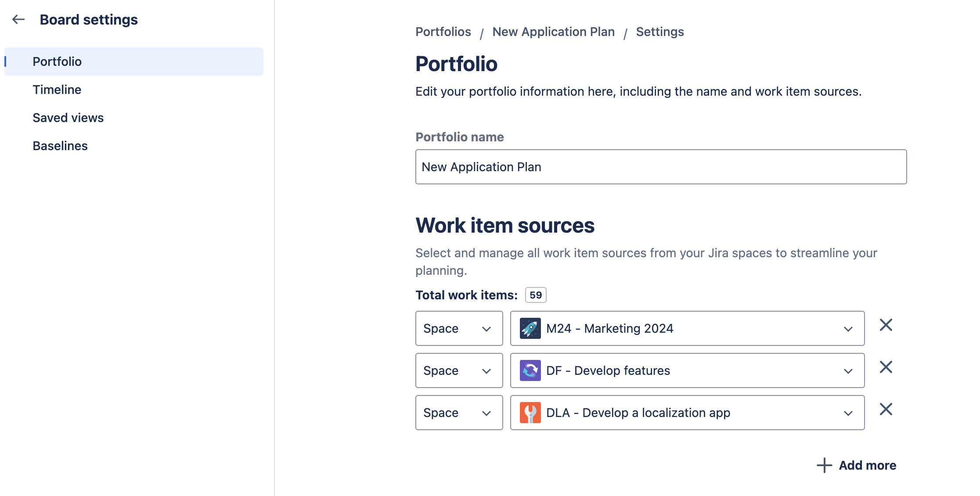Remove the M24 Marketing 2024 source
This screenshot has width=980, height=496.
pos(886,325)
